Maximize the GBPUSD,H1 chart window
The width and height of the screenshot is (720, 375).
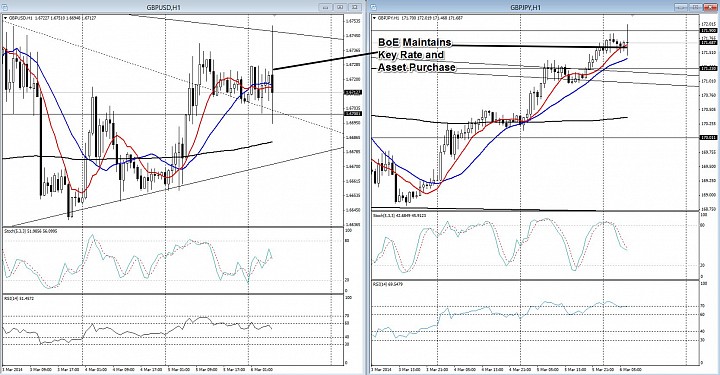(340, 7)
